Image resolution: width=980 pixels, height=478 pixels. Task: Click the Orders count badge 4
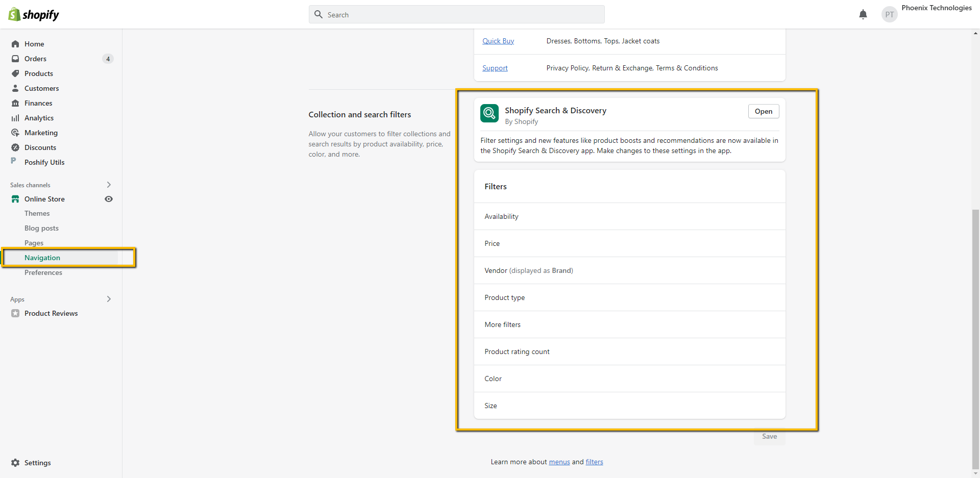point(108,59)
